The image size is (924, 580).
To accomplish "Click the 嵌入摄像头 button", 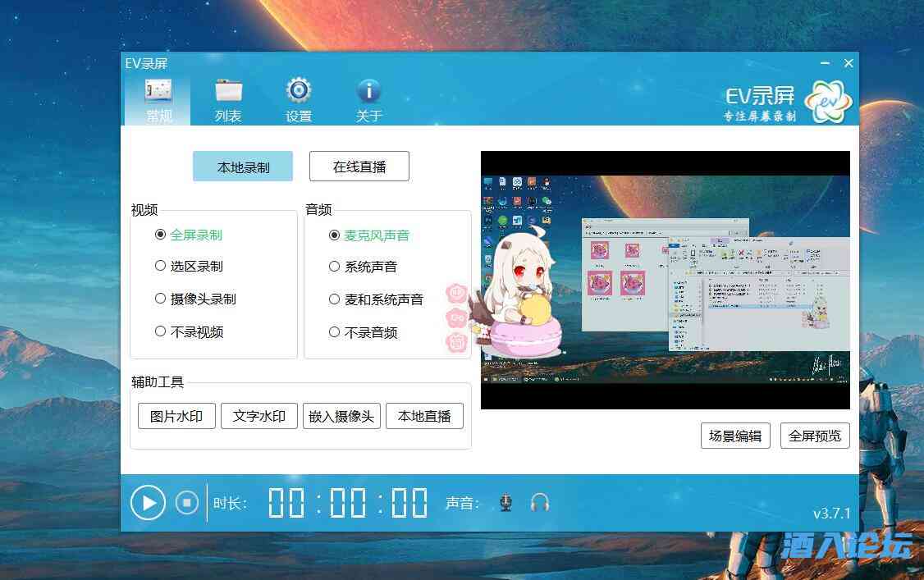I will (341, 416).
